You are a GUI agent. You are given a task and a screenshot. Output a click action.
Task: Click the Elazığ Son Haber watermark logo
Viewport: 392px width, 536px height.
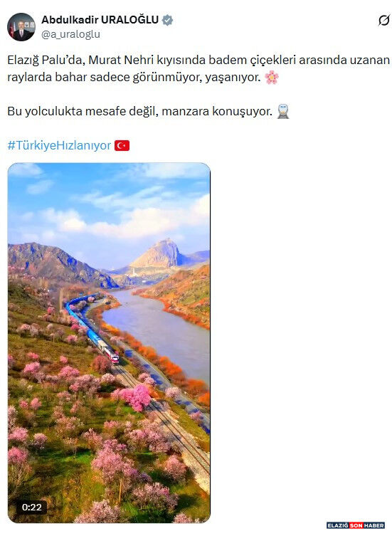(356, 525)
